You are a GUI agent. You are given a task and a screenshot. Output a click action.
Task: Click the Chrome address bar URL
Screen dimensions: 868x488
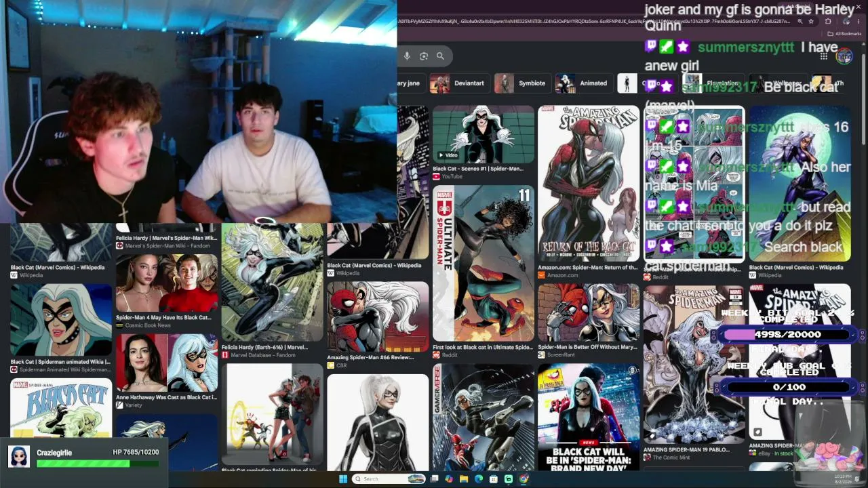(593, 22)
